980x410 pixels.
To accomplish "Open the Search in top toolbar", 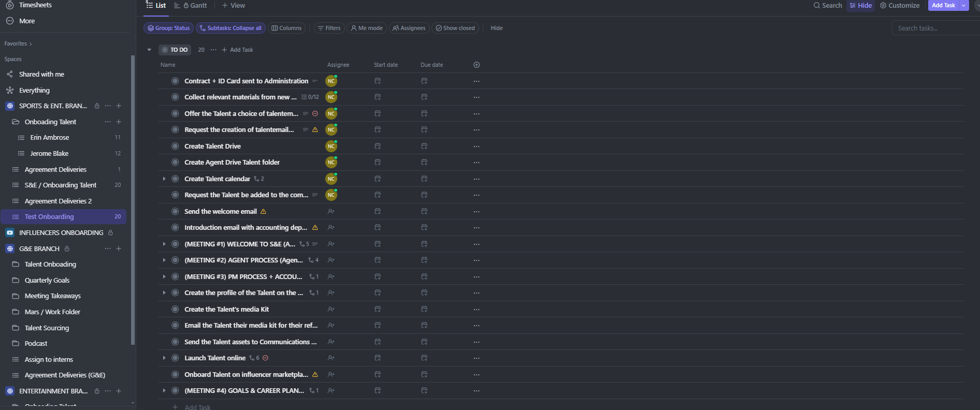I will click(828, 6).
